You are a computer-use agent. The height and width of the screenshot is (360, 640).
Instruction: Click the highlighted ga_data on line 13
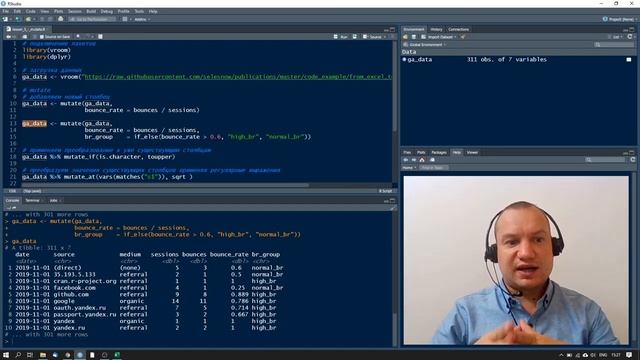[x=34, y=123]
